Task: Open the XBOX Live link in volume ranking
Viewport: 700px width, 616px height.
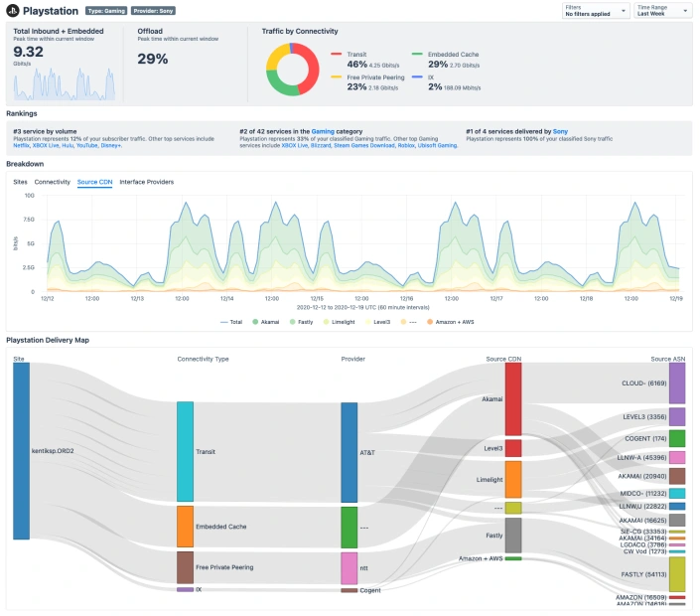Action: tap(46, 145)
